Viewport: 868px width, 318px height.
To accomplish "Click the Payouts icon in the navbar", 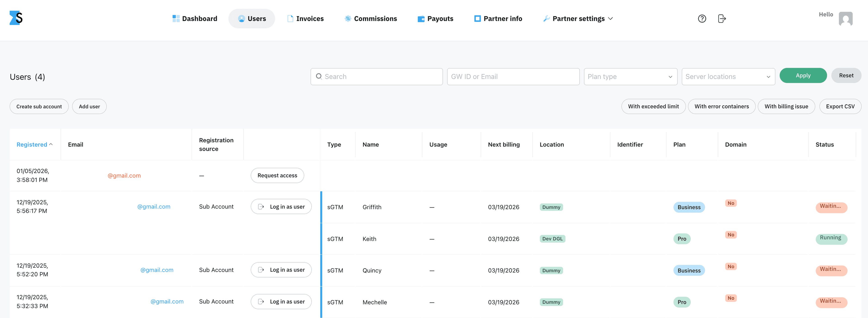I will (421, 19).
